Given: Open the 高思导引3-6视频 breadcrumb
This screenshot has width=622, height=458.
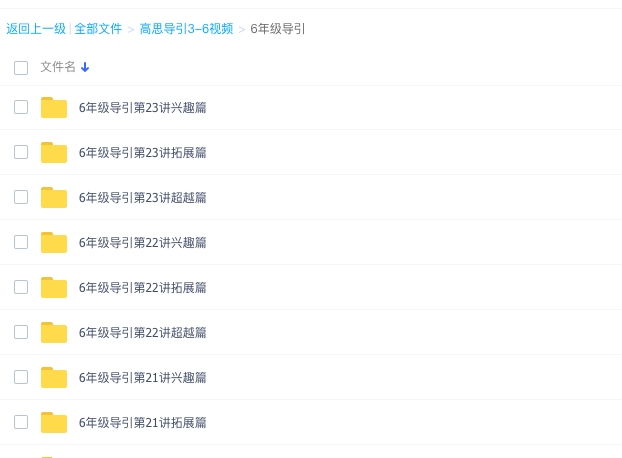Looking at the screenshot, I should pyautogui.click(x=186, y=29).
